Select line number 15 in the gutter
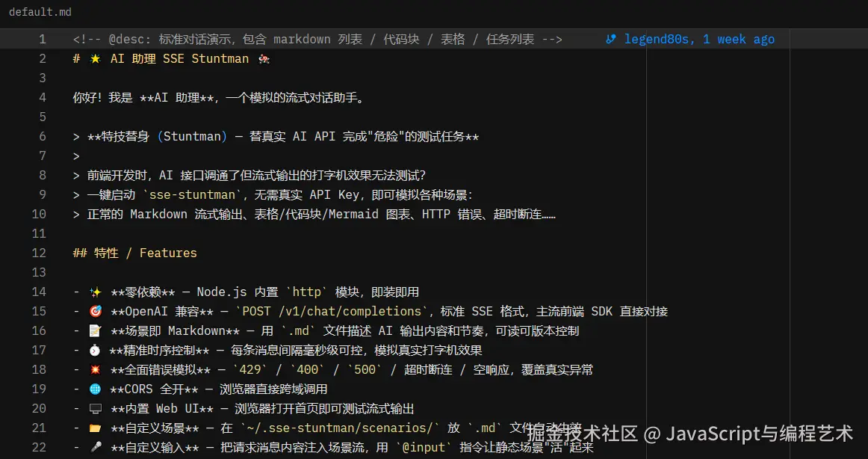 pos(40,311)
